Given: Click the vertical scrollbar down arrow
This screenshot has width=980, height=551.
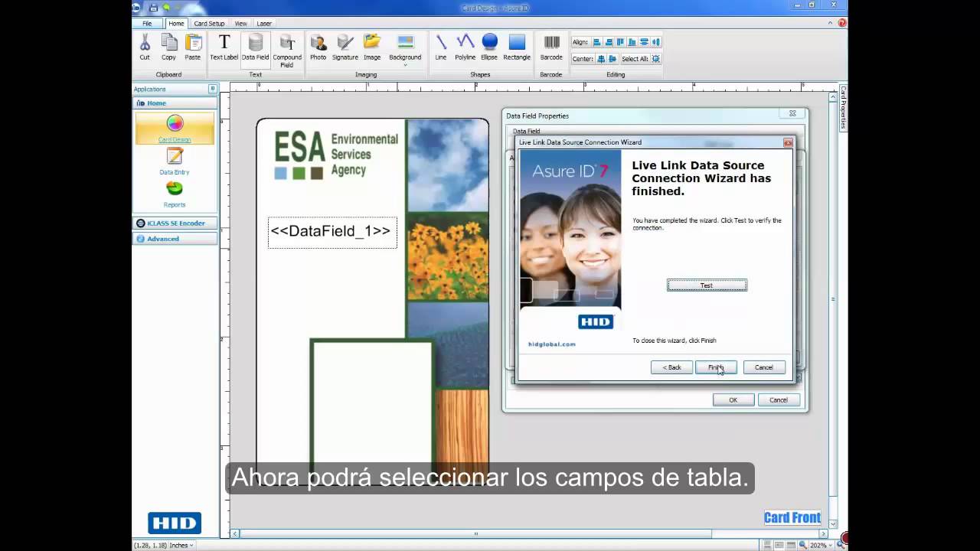Looking at the screenshot, I should 834,524.
